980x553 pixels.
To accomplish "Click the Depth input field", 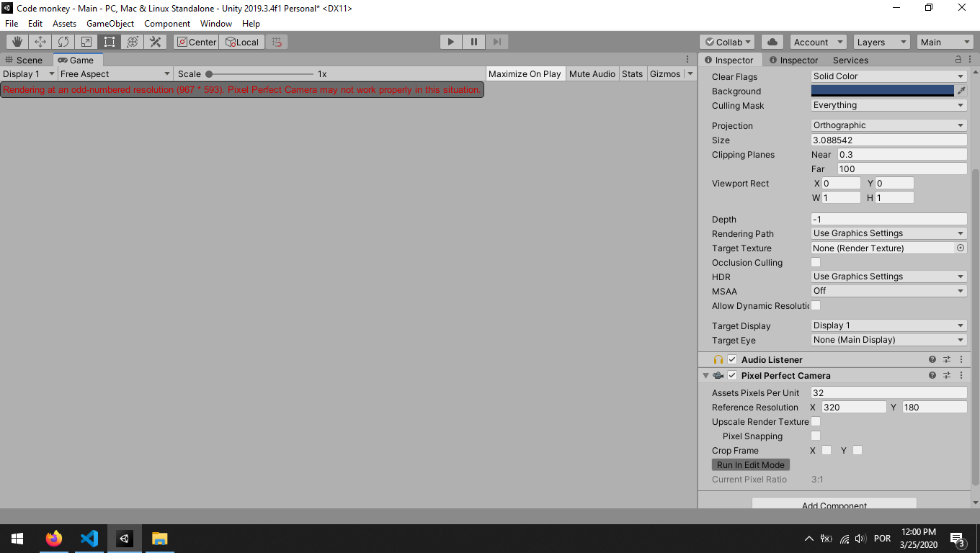I will pos(888,219).
